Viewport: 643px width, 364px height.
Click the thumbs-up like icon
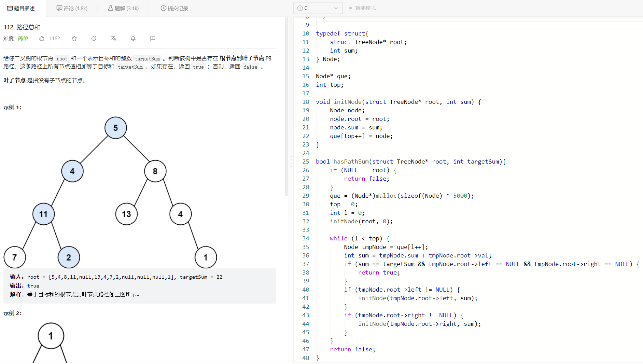(x=42, y=38)
